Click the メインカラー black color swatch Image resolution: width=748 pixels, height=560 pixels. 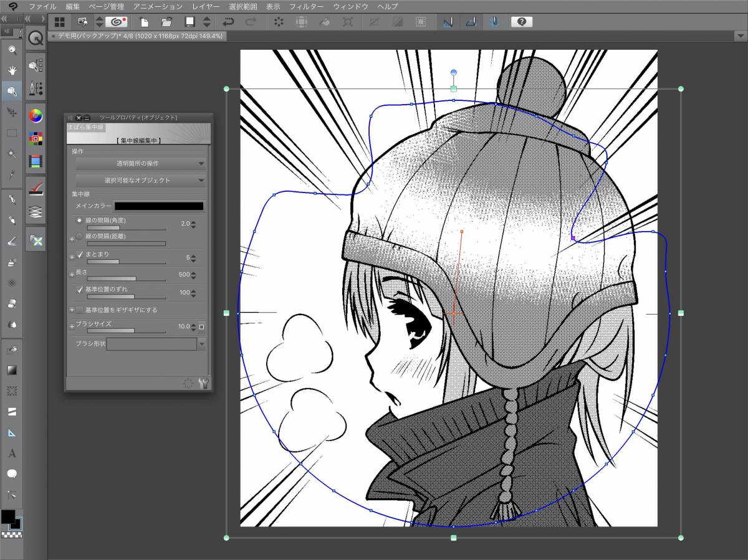[159, 206]
